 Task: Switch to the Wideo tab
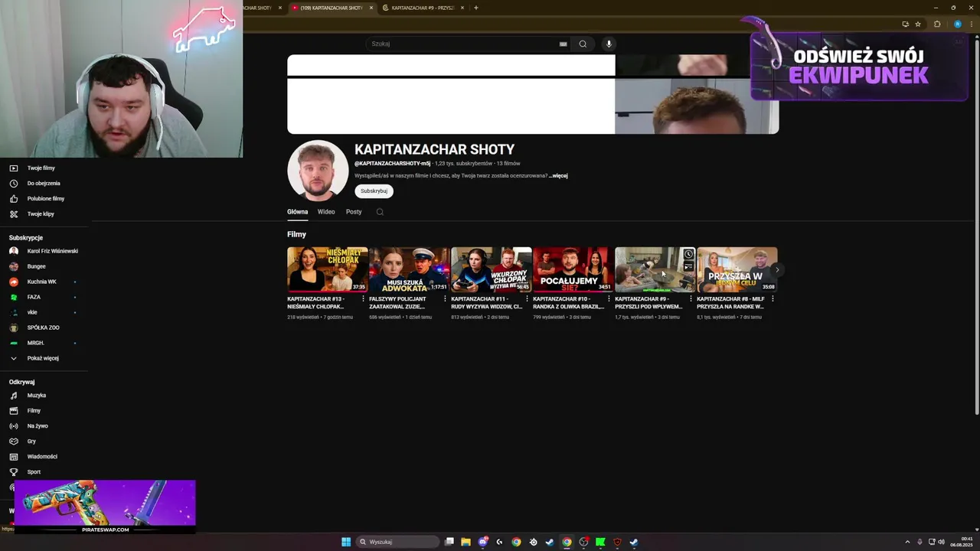[x=326, y=212]
